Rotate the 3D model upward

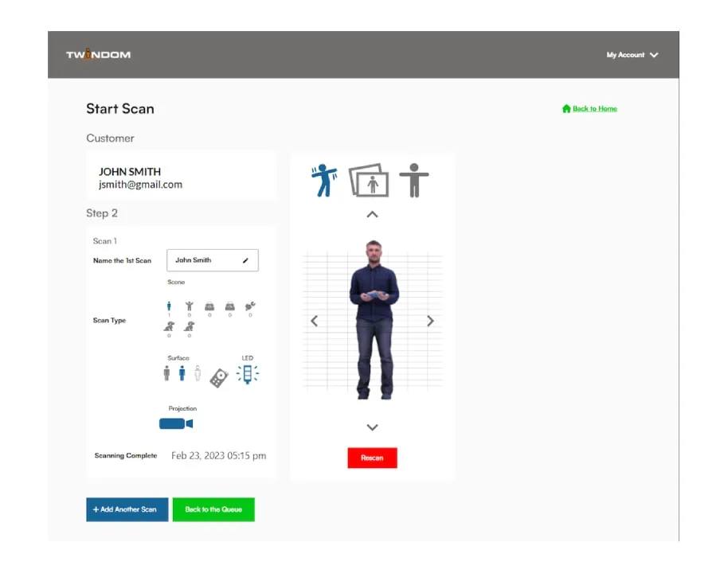[x=372, y=214]
